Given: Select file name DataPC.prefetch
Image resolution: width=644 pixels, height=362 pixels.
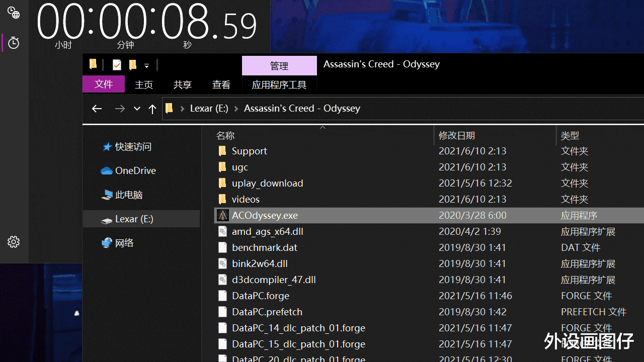Looking at the screenshot, I should 267,312.
